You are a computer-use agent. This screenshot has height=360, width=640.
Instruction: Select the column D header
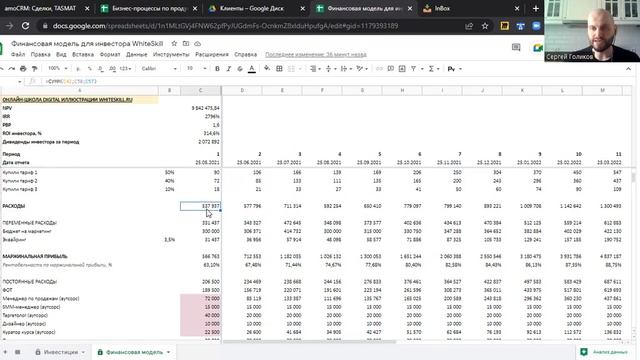242,90
